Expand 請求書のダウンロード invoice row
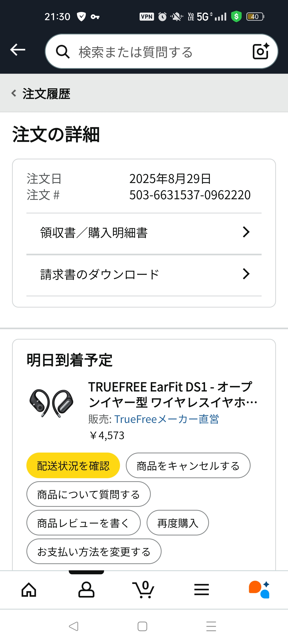The height and width of the screenshot is (644, 288). point(144,274)
